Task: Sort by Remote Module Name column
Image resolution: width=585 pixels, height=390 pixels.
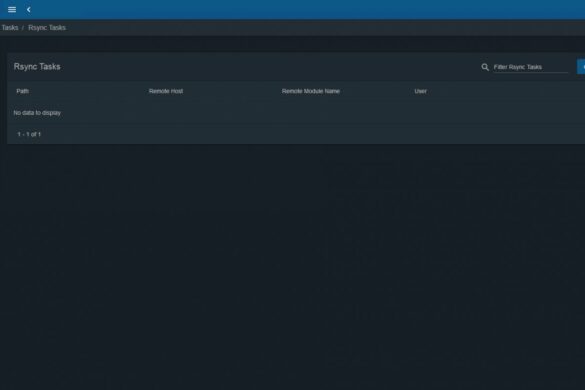Action: click(311, 91)
